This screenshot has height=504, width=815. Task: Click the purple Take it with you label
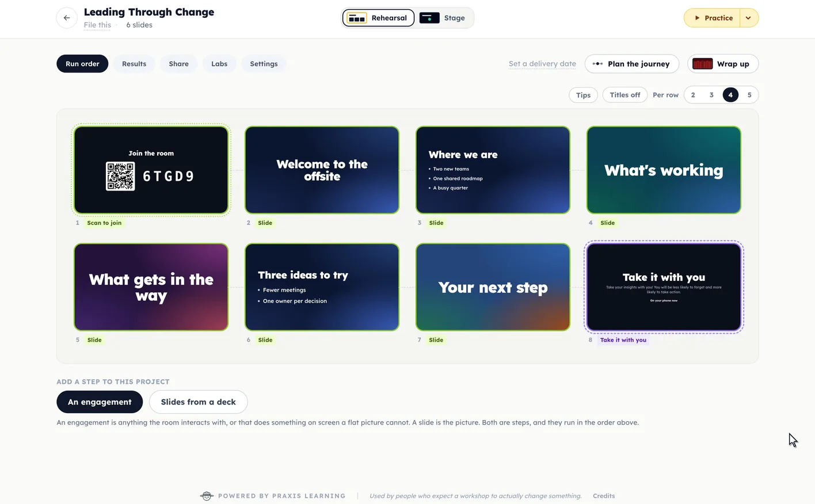click(x=623, y=340)
